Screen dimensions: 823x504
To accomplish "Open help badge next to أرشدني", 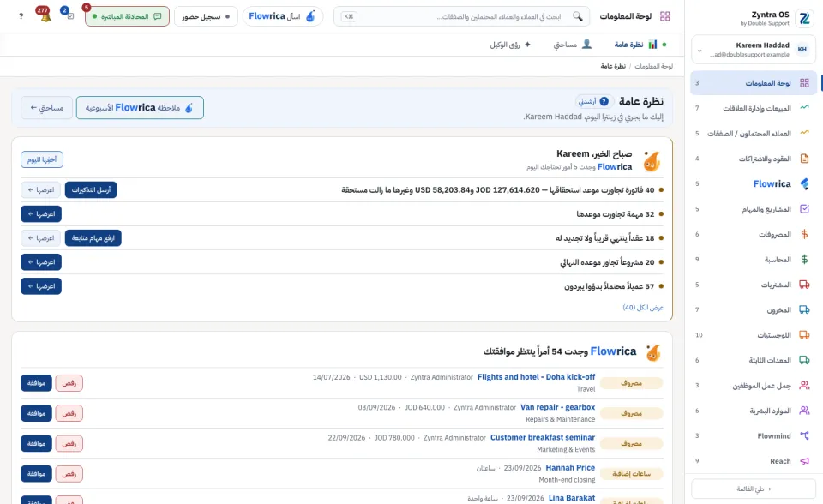I will pyautogui.click(x=604, y=101).
